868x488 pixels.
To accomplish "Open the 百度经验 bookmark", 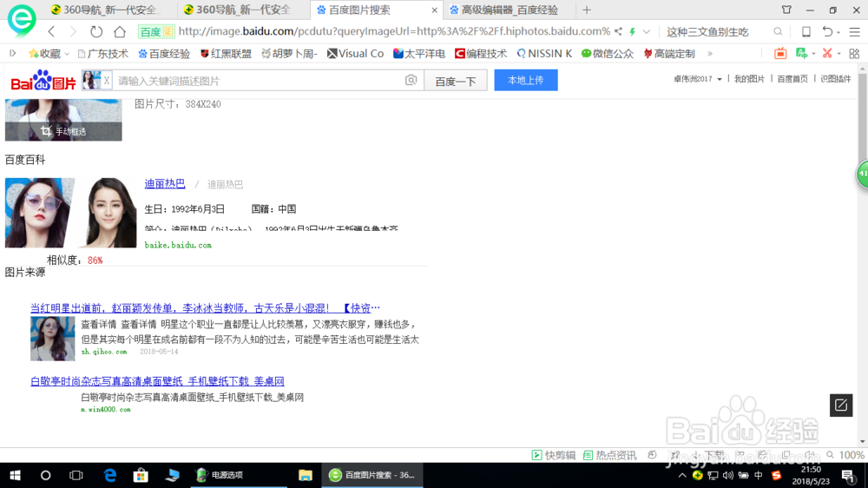I will click(x=164, y=53).
